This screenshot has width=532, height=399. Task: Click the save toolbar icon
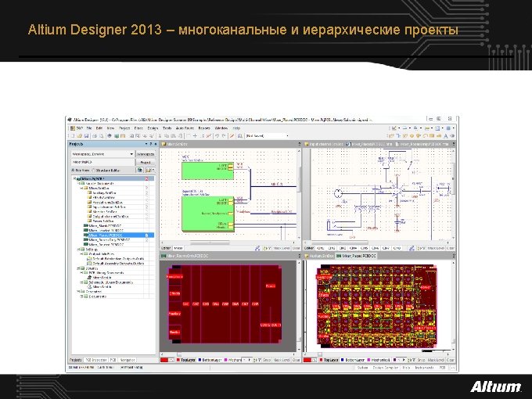coord(86,136)
